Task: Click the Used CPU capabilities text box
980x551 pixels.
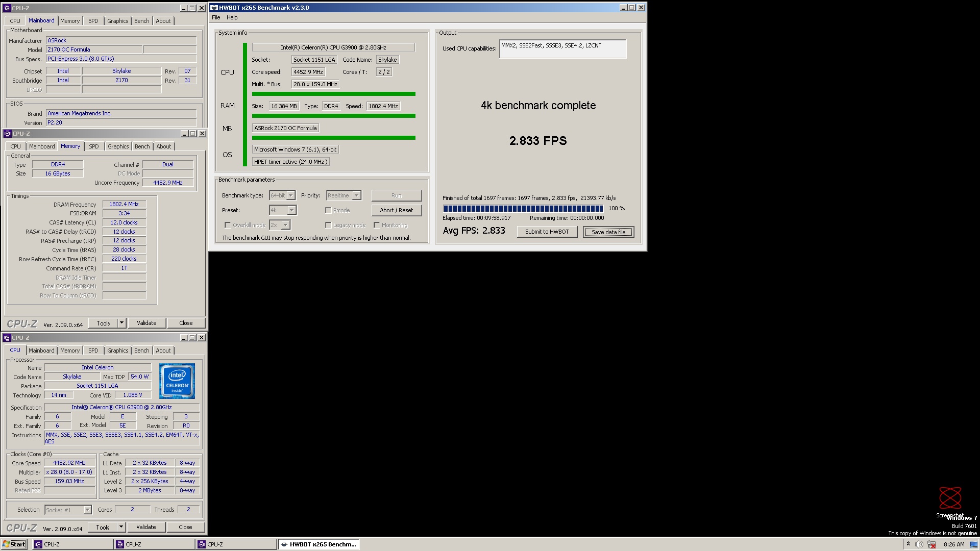Action: pyautogui.click(x=562, y=49)
